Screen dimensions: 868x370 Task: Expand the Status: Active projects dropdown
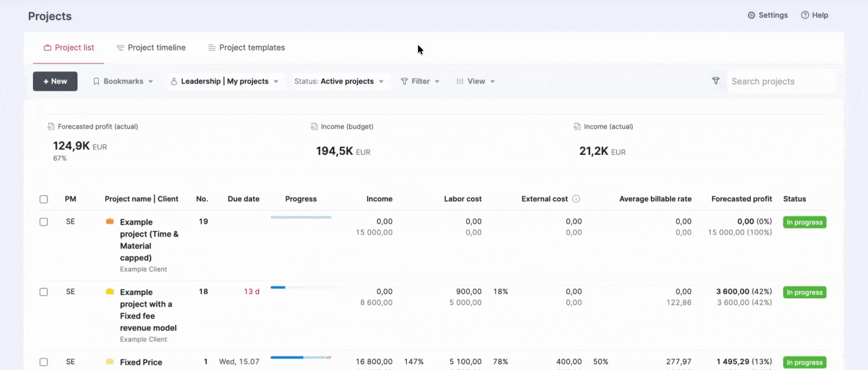pos(339,81)
